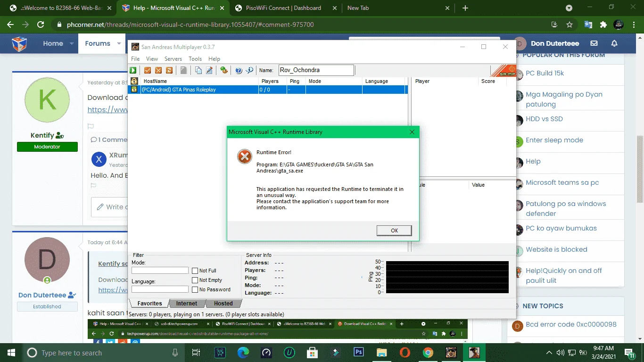The image size is (644, 362).
Task: Click the Name field containing Rov_Ochondra
Action: [316, 70]
